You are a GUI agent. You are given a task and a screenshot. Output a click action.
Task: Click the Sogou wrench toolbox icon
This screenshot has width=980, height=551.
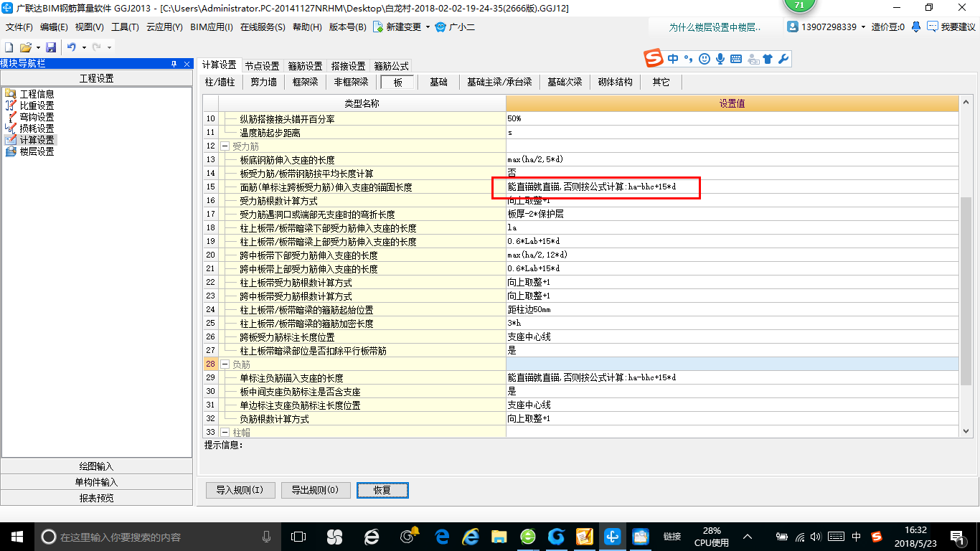coord(783,59)
